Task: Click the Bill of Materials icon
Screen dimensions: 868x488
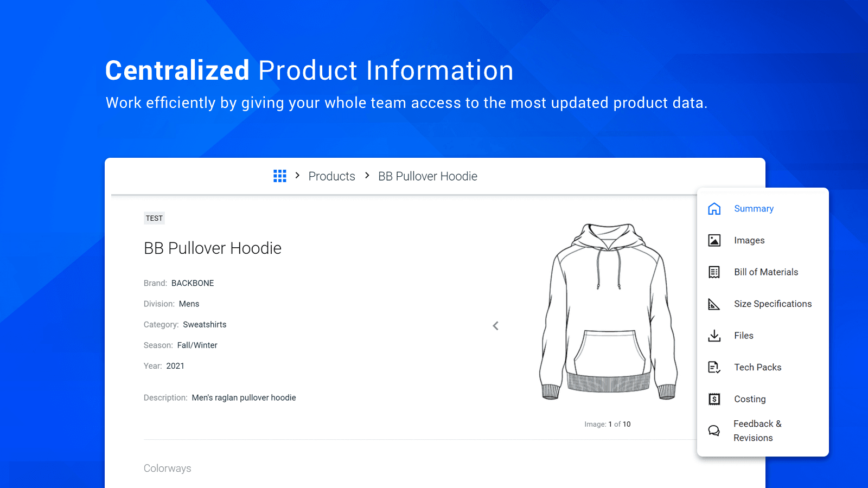Action: 714,272
